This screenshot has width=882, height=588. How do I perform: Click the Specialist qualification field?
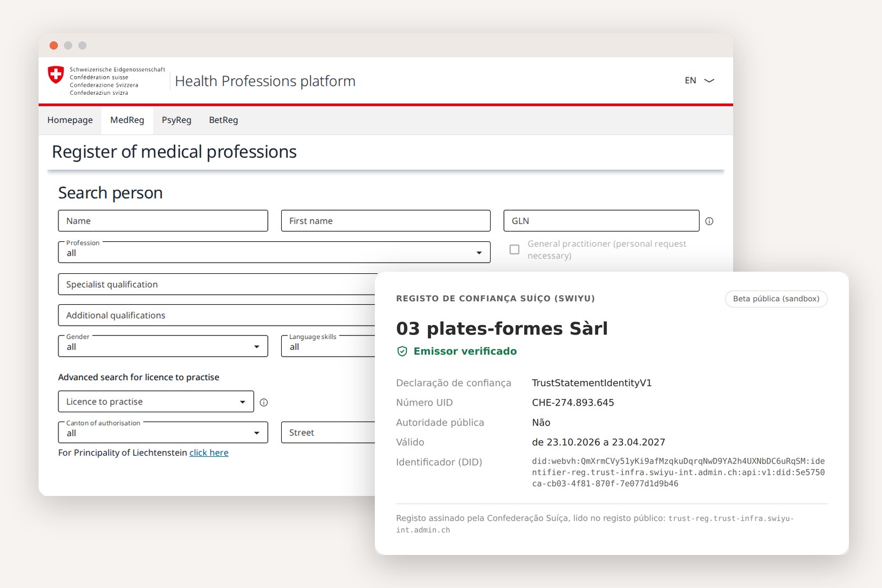(217, 284)
